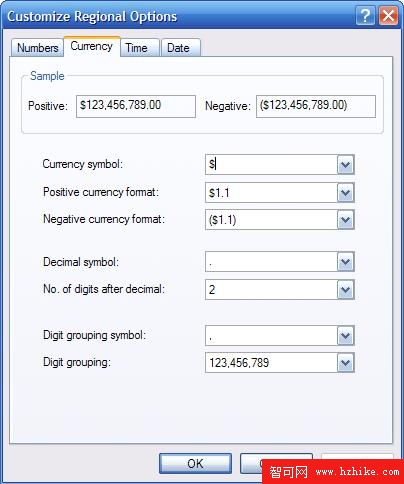Expand the Negative currency format dropdown arrow
Screen dimensions: 404x484
345,220
